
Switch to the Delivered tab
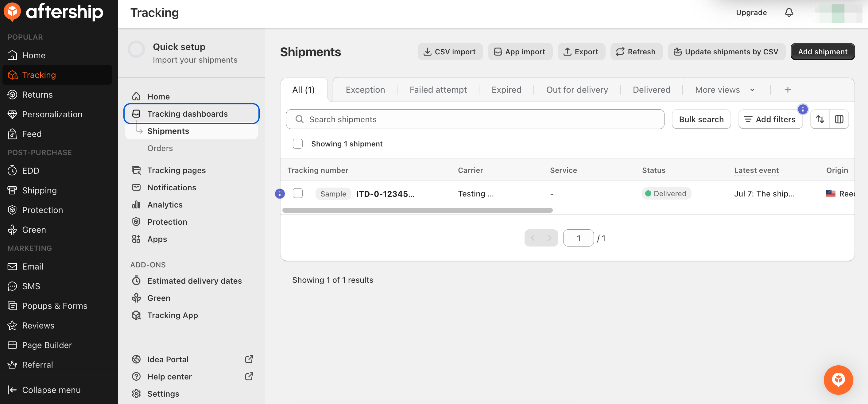651,90
